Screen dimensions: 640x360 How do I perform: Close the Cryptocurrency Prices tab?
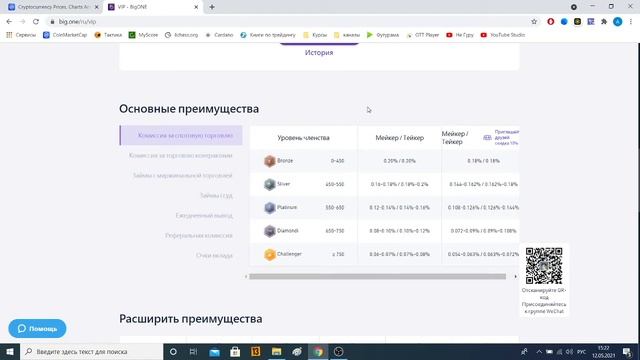(97, 7)
